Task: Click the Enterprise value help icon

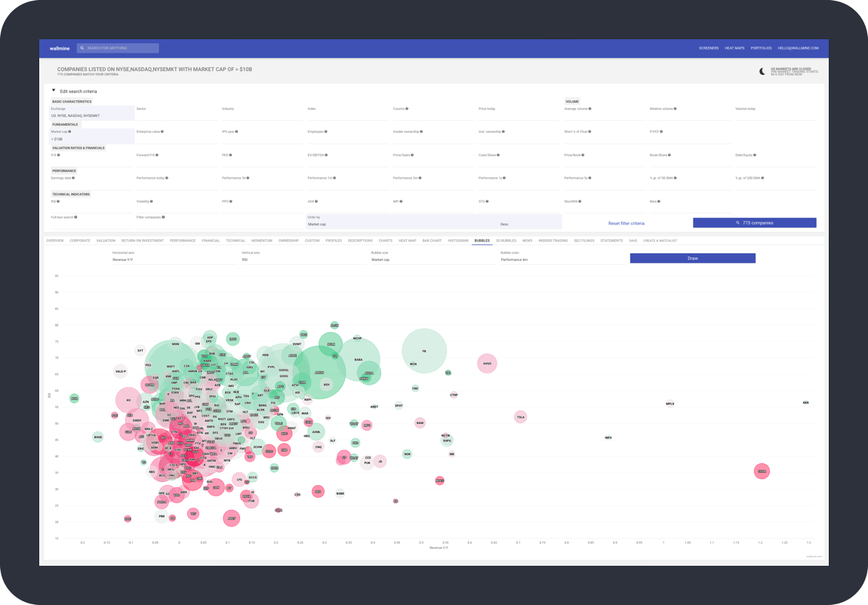Action: (162, 131)
